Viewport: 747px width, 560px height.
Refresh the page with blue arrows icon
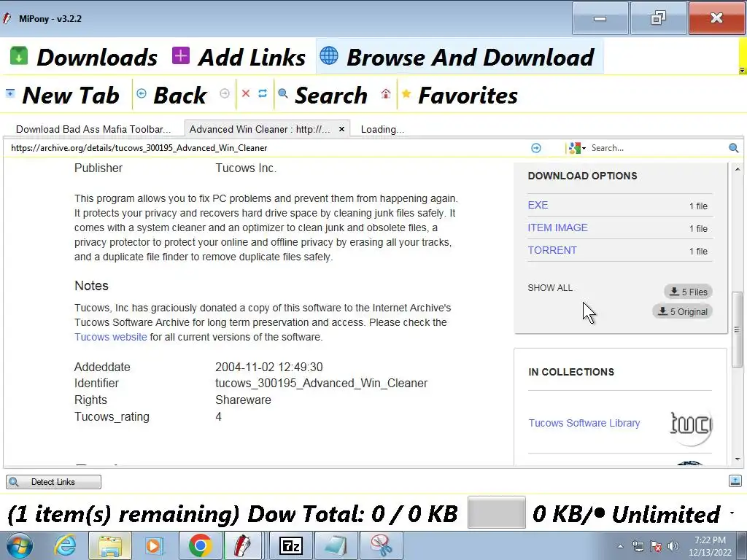click(x=263, y=93)
